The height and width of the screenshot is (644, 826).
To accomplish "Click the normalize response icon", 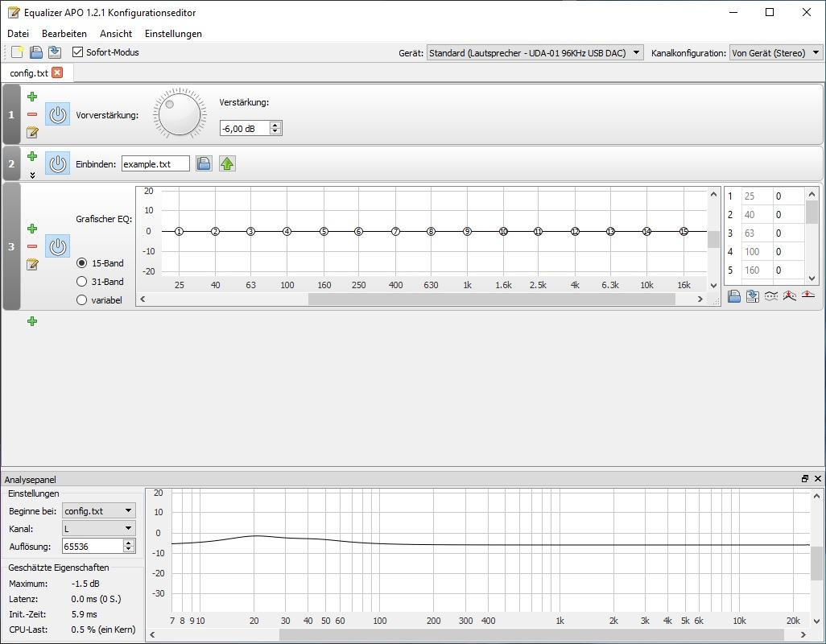I will point(789,296).
